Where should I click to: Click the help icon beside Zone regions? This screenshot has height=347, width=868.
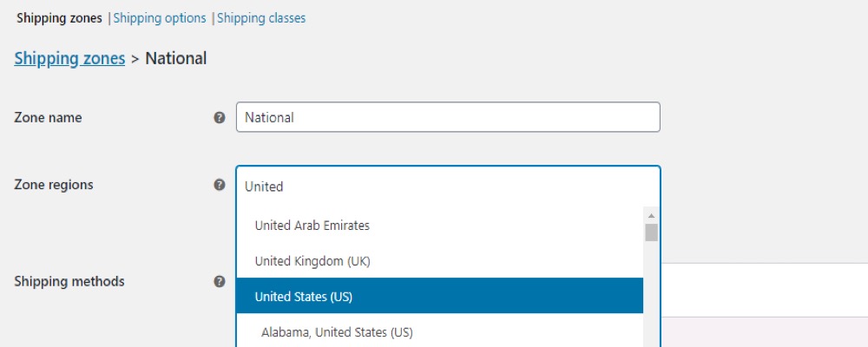(220, 184)
